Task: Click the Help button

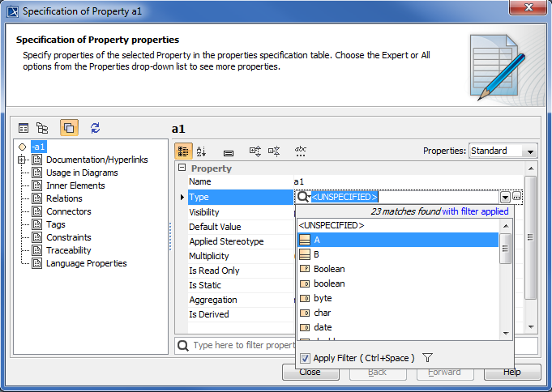Action: (x=512, y=373)
